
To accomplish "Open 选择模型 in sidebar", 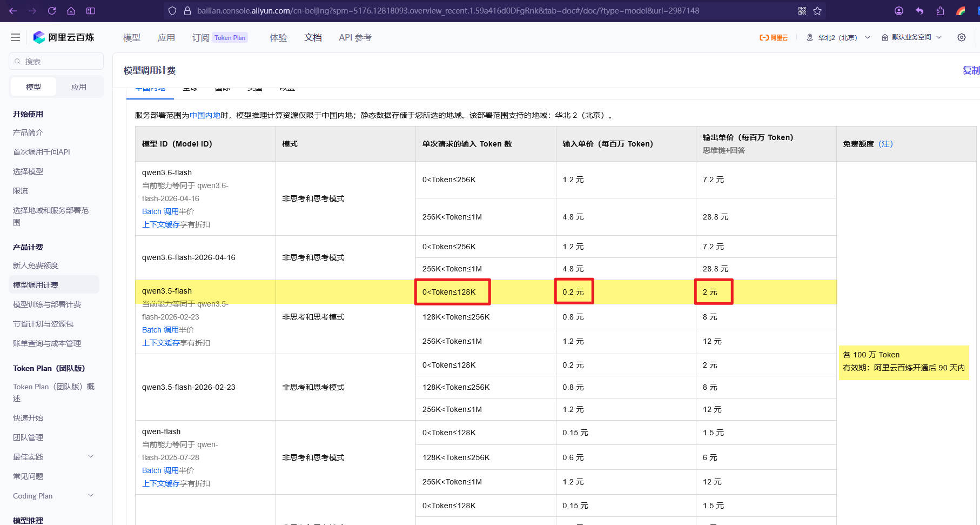I will tap(28, 171).
